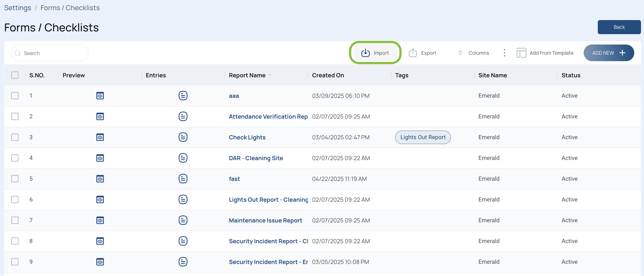Sort by Tags column header
The height and width of the screenshot is (276, 644).
(401, 75)
